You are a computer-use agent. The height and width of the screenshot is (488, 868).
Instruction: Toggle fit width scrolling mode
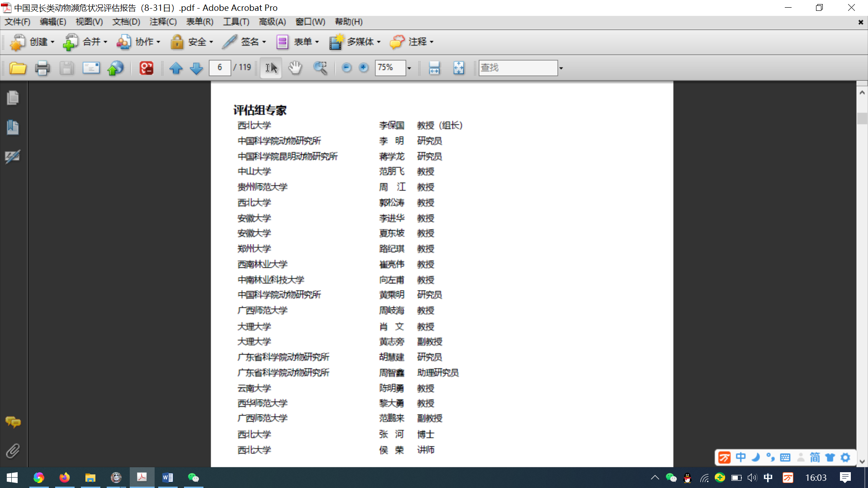pos(434,68)
